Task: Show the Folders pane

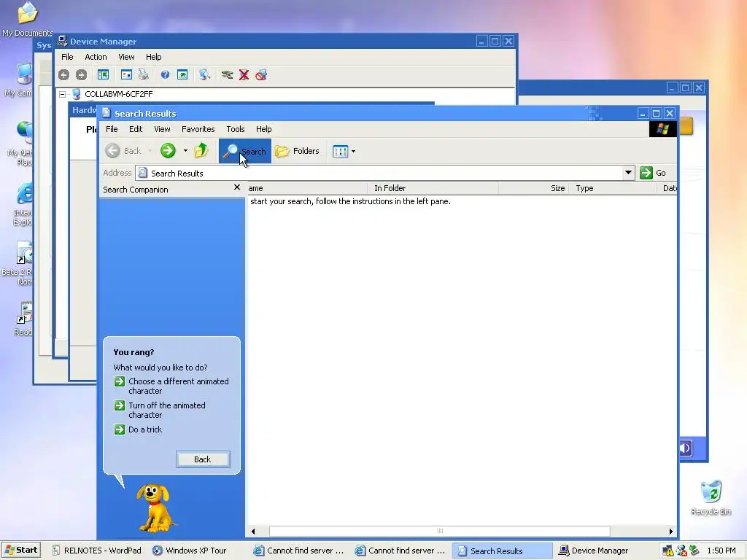Action: click(298, 151)
